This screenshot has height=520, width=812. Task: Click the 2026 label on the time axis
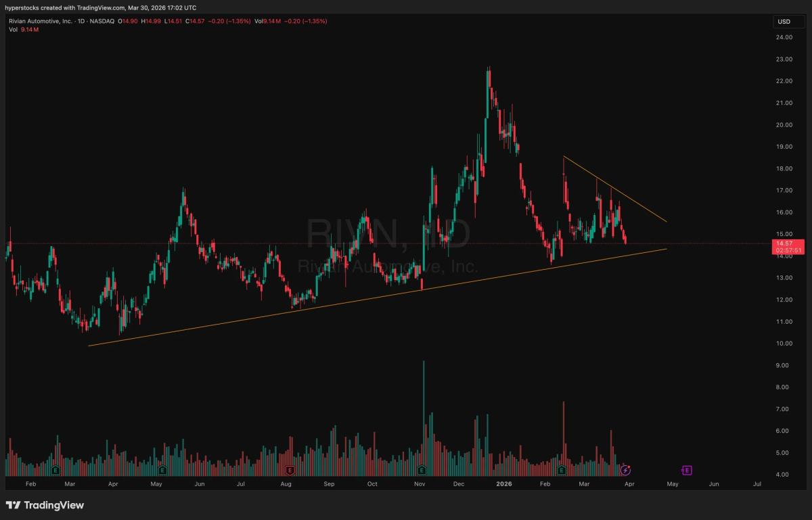click(504, 484)
